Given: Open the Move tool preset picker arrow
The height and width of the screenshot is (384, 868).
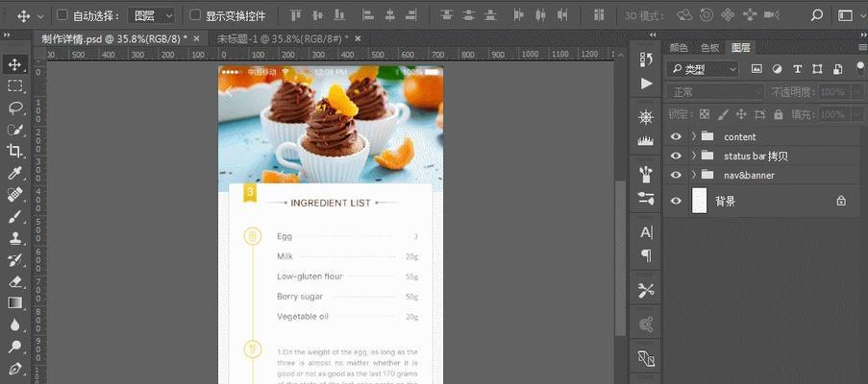Looking at the screenshot, I should (39, 16).
